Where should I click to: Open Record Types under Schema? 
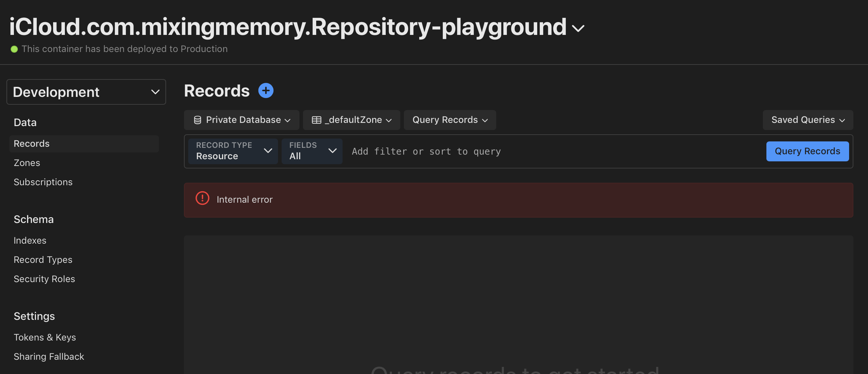tap(43, 260)
